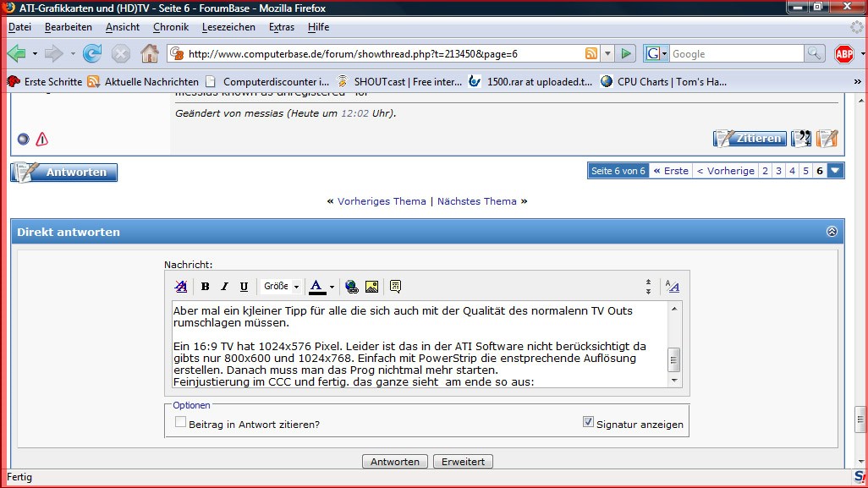
Task: Go back with the green arrow
Action: (17, 53)
